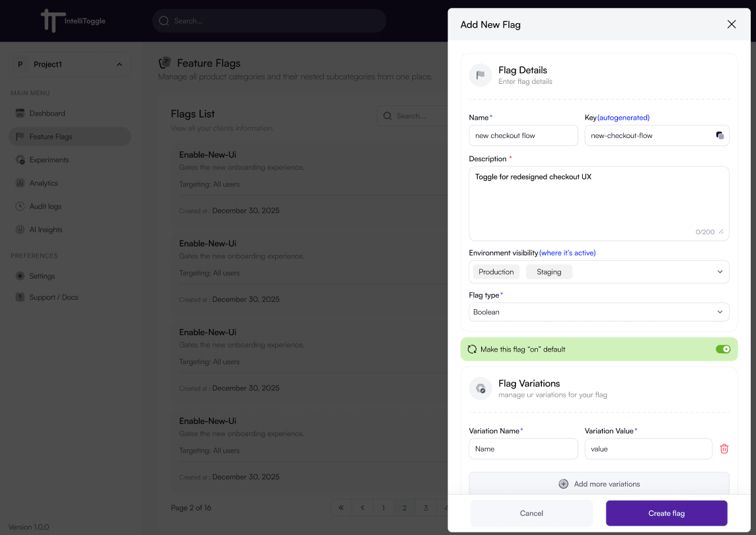
Task: Click the plus icon in Add more variations
Action: coord(563,484)
